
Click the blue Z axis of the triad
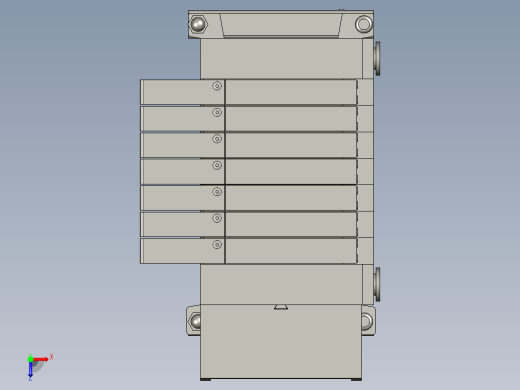click(x=30, y=369)
